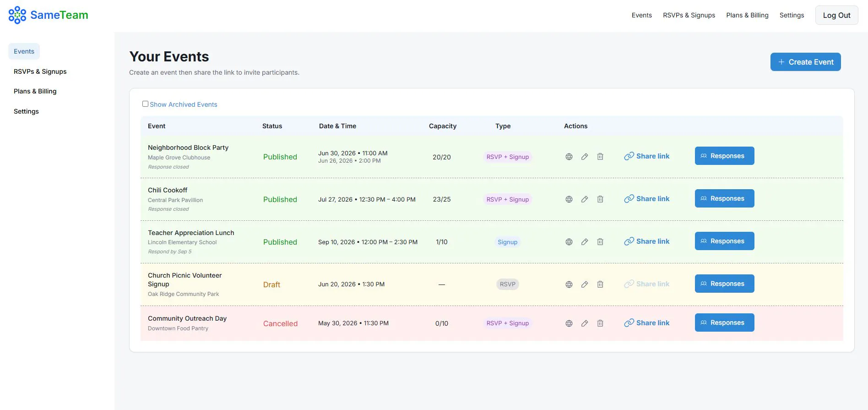Edit Teacher Appreciation Lunch with pencil icon
The width and height of the screenshot is (868, 410).
[585, 242]
